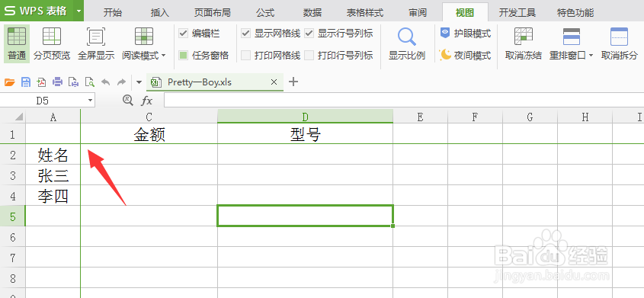Open print preview magnifier icon
644x298 pixels.
[89, 82]
